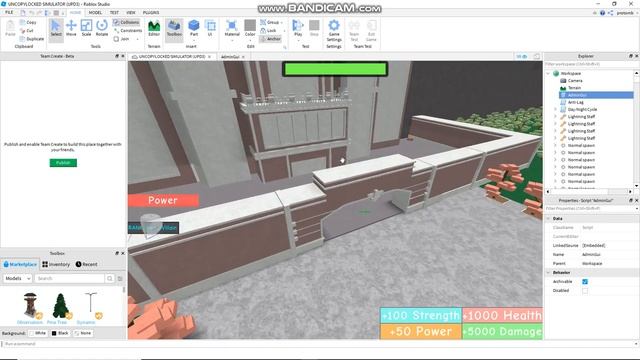640x360 pixels.
Task: Set toolbox background to None
Action: (x=83, y=333)
